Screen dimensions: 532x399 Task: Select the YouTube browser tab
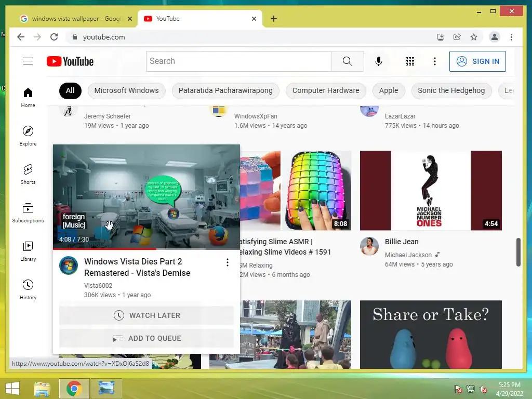pyautogui.click(x=200, y=19)
